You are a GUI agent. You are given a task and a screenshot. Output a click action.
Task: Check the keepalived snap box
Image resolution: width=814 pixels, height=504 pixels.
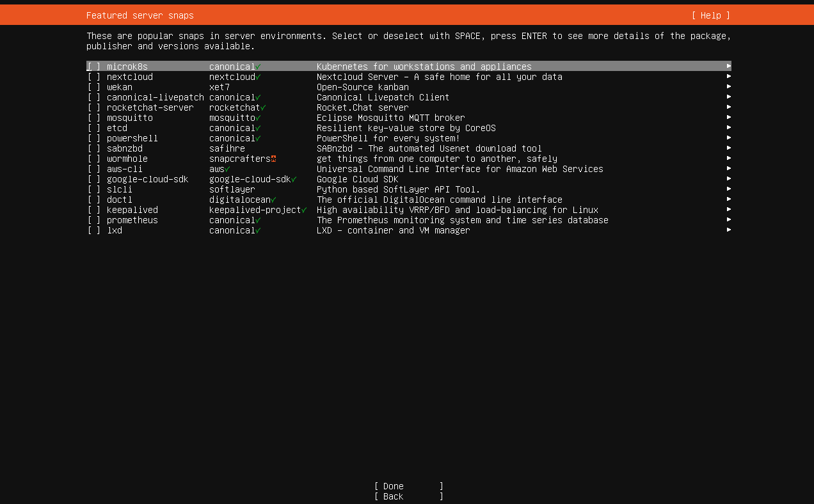94,210
